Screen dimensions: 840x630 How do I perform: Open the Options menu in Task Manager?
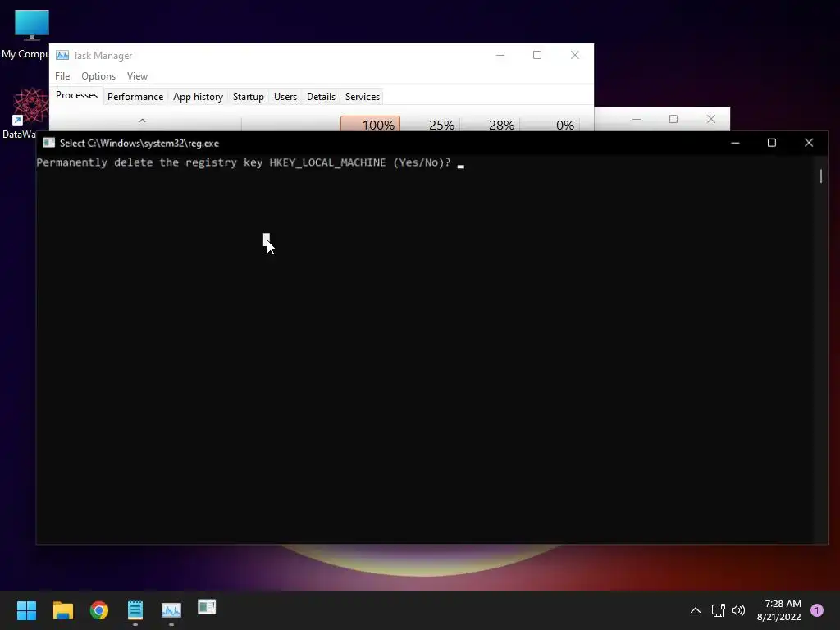point(98,76)
